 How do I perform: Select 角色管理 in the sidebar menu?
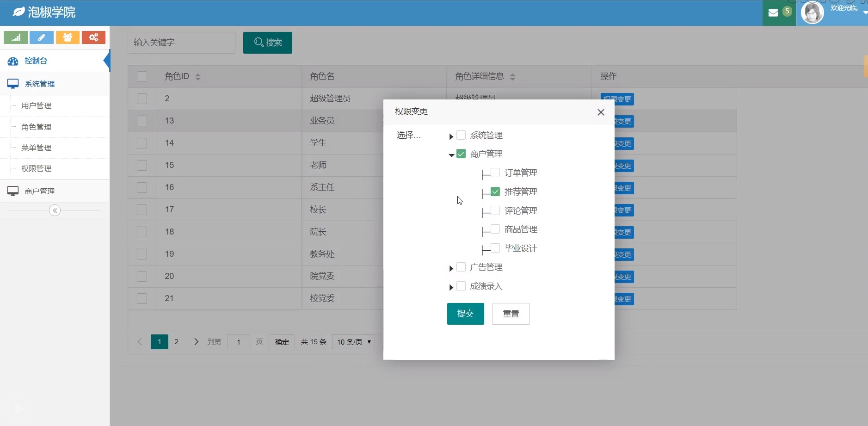(36, 126)
